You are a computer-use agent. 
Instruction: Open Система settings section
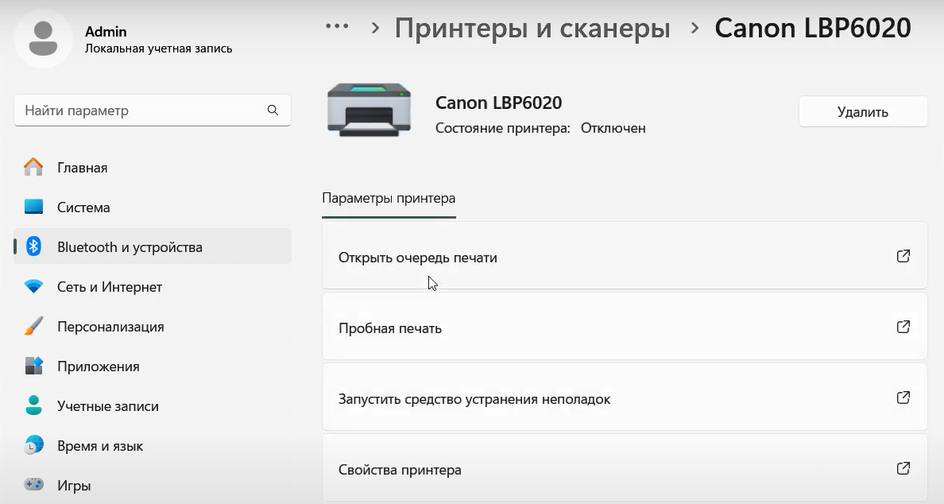(x=152, y=207)
